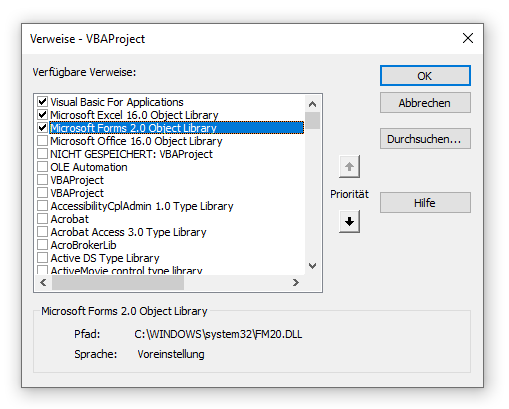
Task: Open the Hilfe button
Action: 425,202
